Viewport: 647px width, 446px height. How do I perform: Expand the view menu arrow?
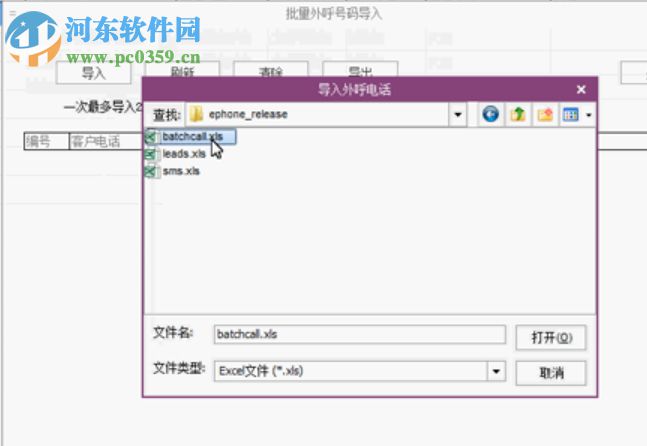[x=589, y=115]
